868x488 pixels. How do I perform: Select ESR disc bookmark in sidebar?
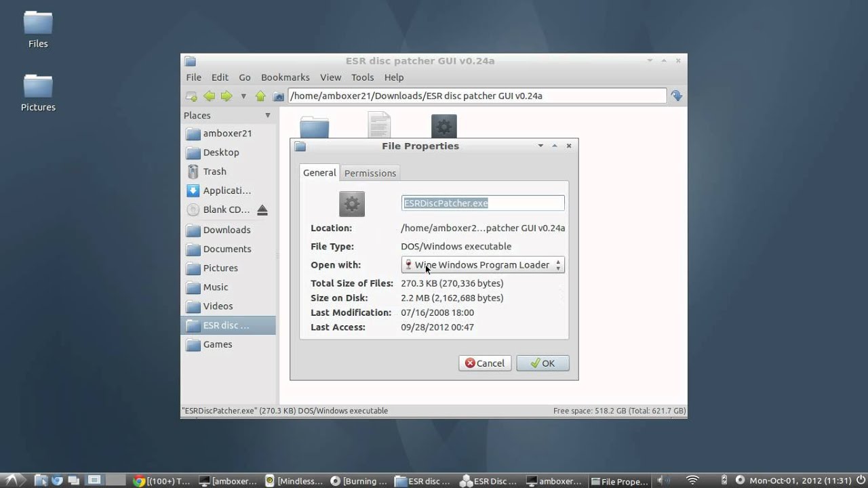pos(229,325)
